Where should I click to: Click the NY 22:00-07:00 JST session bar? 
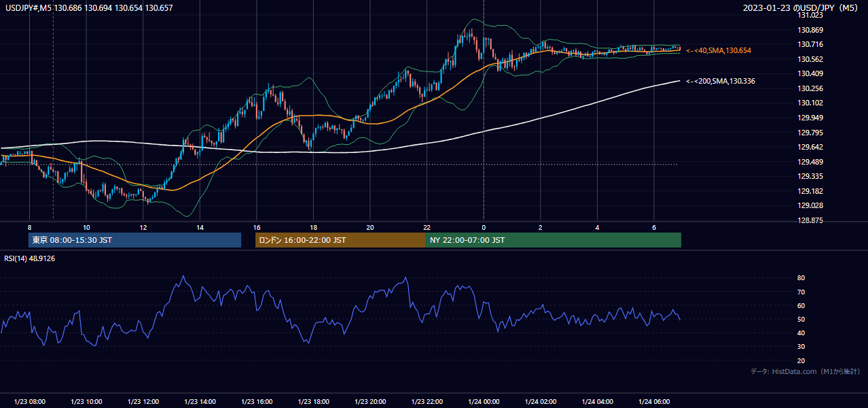coord(554,240)
